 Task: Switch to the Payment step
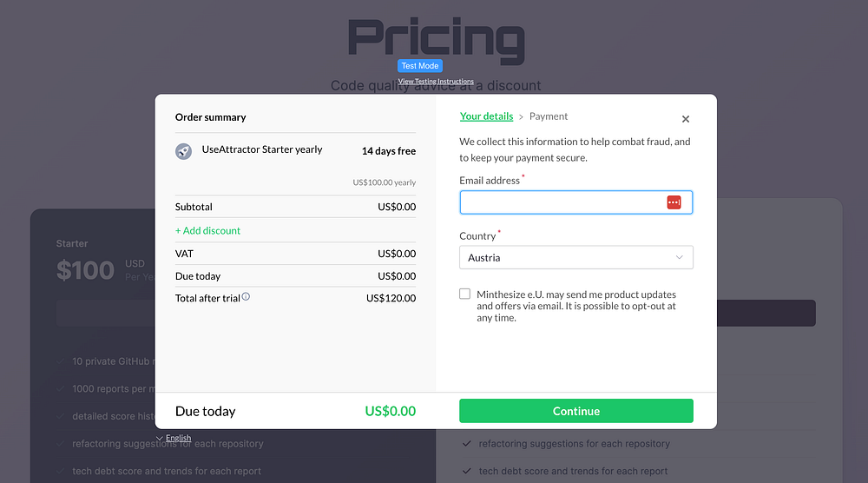pyautogui.click(x=549, y=116)
